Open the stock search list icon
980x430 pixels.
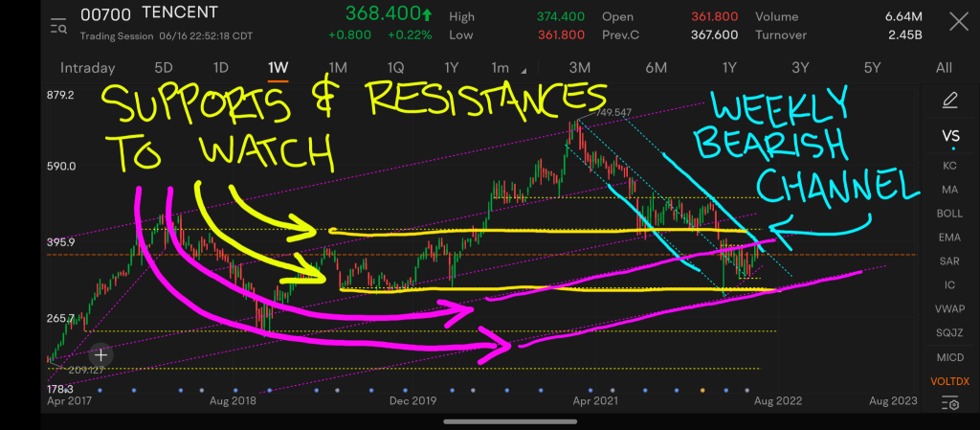pyautogui.click(x=58, y=25)
